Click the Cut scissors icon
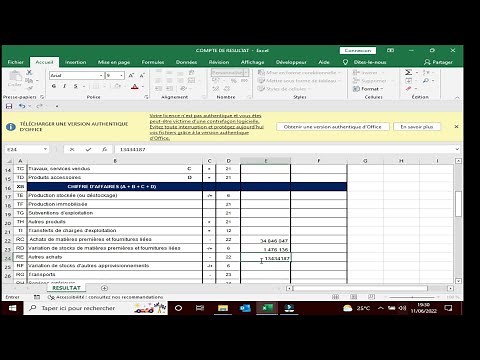Viewport: 480px width, 360px height. click(29, 72)
